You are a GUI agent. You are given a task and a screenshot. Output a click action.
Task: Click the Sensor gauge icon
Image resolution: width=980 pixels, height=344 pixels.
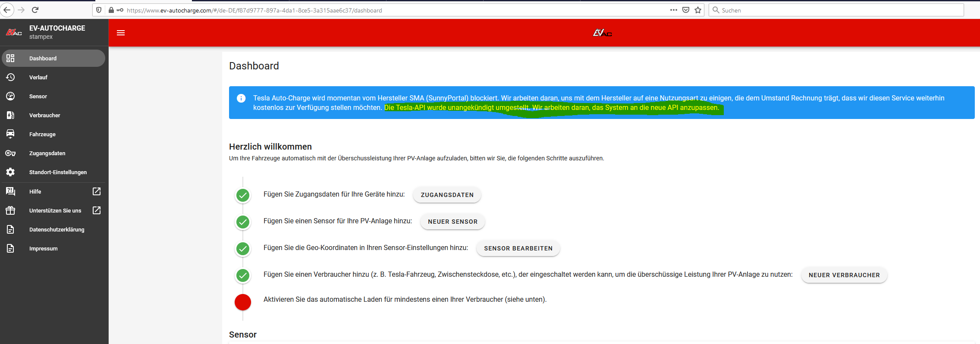(10, 96)
